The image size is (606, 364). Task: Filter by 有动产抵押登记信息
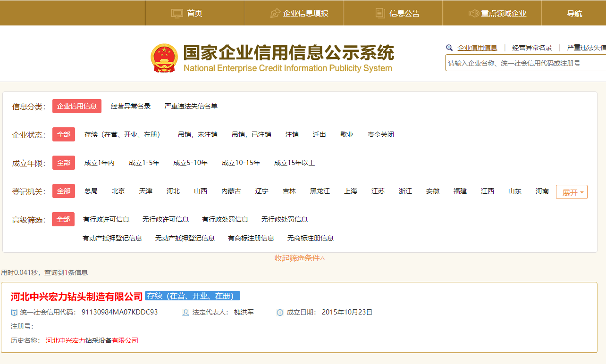[112, 238]
